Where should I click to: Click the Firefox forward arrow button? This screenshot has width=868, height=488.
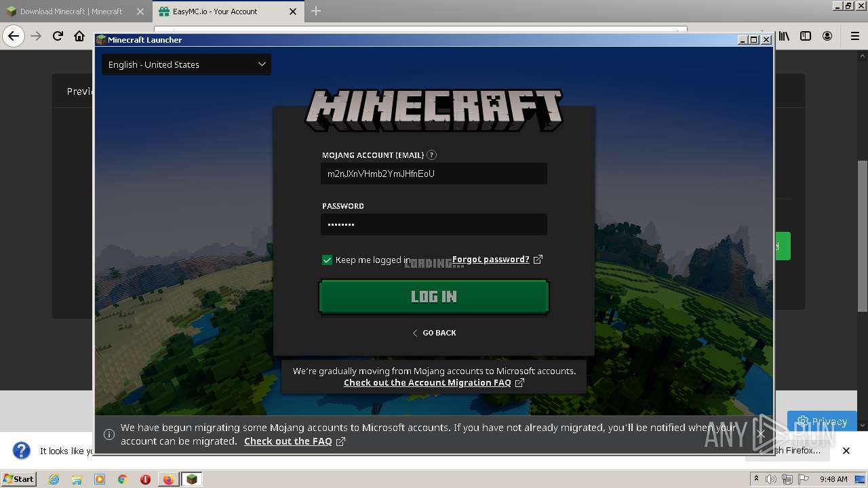(x=36, y=36)
